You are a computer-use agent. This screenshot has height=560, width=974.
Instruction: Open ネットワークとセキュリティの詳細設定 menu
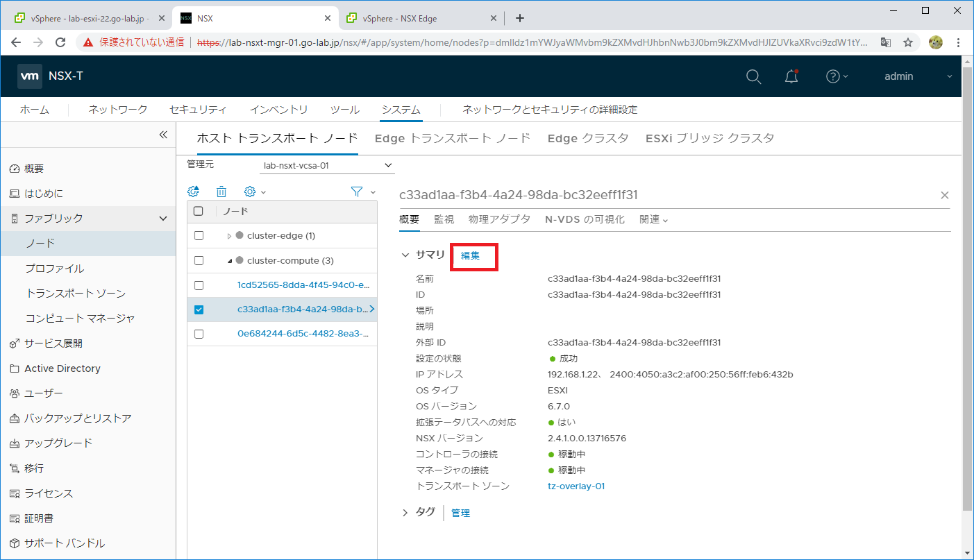tap(550, 110)
